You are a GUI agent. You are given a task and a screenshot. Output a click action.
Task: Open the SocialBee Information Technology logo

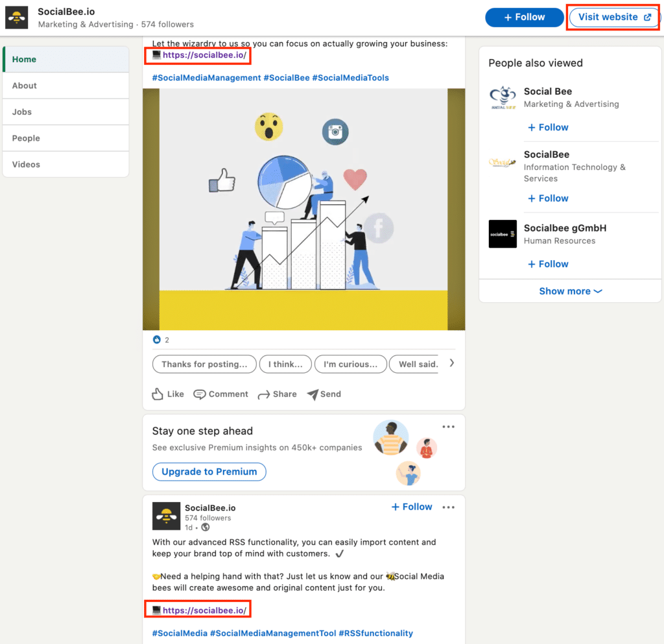[x=503, y=162]
